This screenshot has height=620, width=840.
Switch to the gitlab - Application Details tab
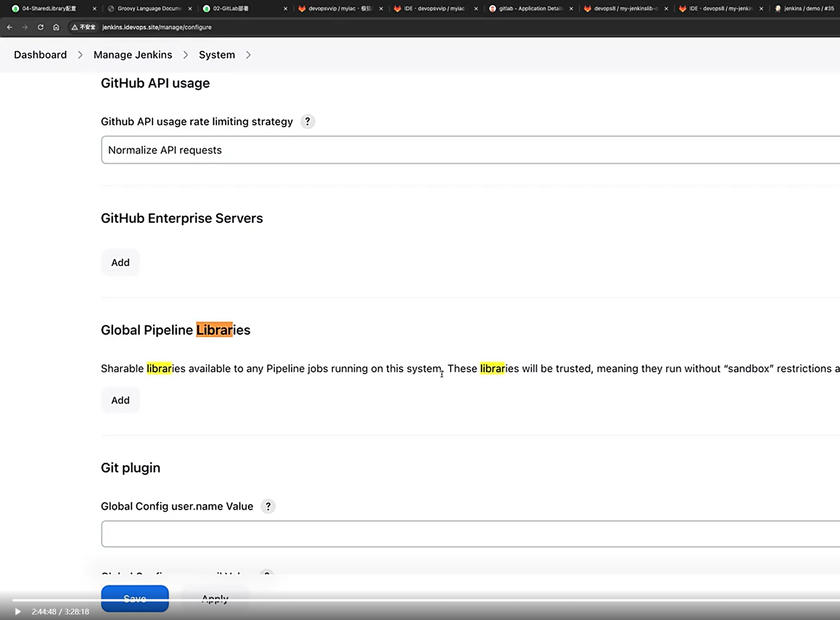coord(531,9)
